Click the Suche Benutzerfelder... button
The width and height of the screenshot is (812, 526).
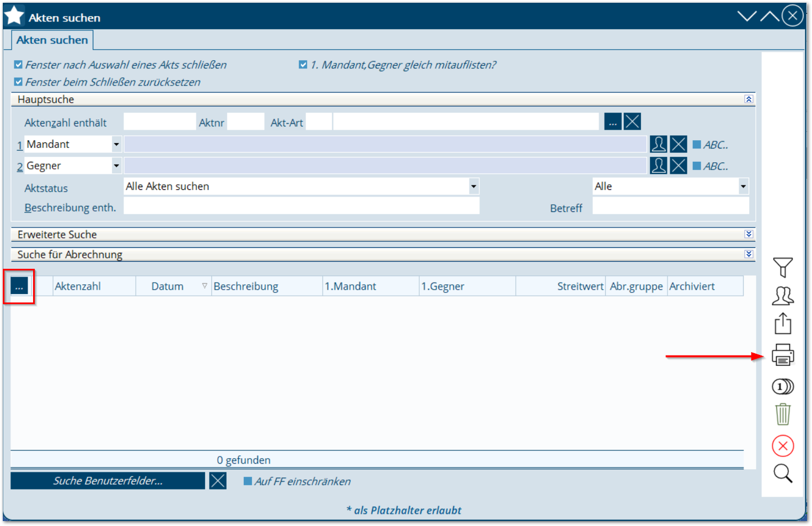108,481
